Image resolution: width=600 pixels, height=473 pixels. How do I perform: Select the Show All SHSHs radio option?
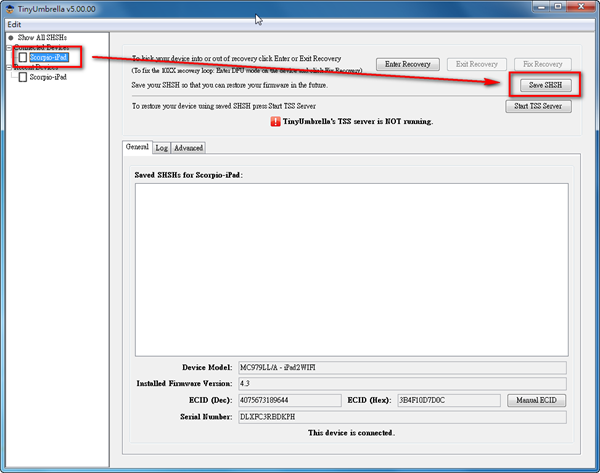38,38
